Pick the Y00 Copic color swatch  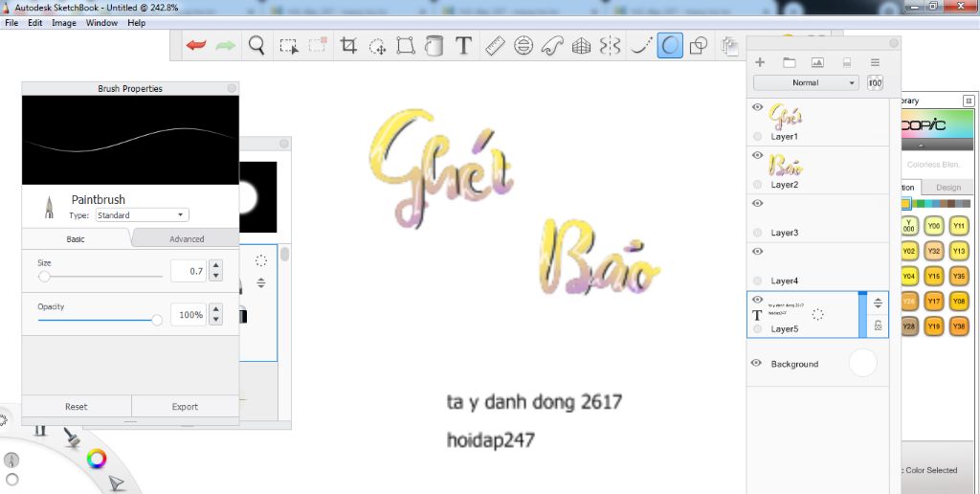[934, 226]
